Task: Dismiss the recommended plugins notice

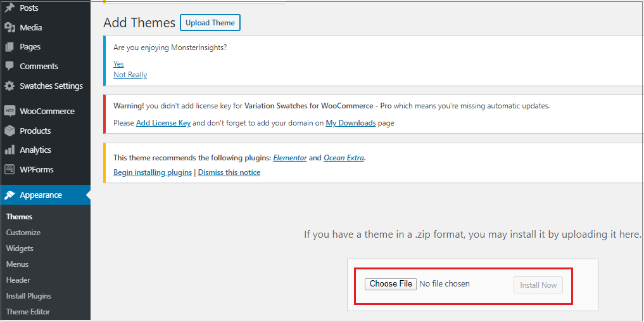Action: click(x=229, y=172)
